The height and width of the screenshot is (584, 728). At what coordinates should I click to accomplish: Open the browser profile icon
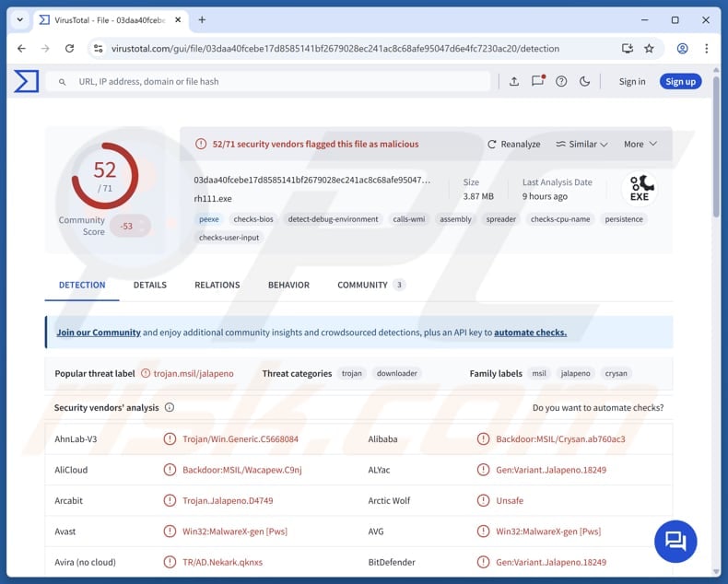(682, 48)
